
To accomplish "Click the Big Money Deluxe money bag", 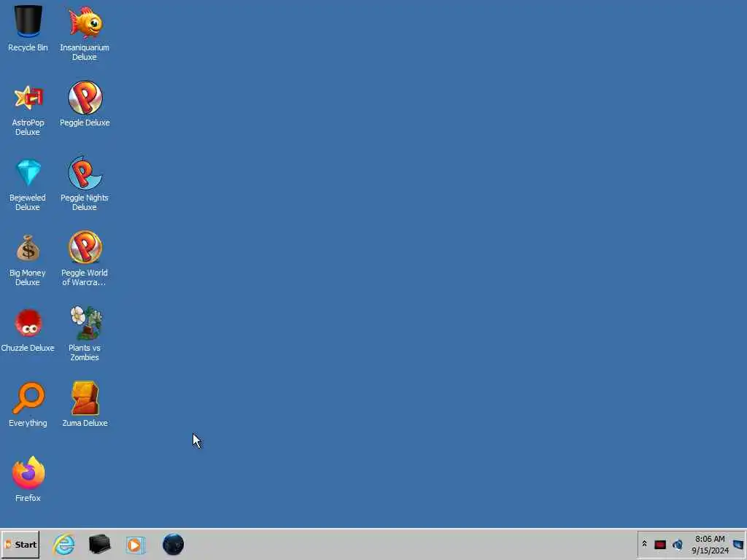I will click(x=28, y=248).
